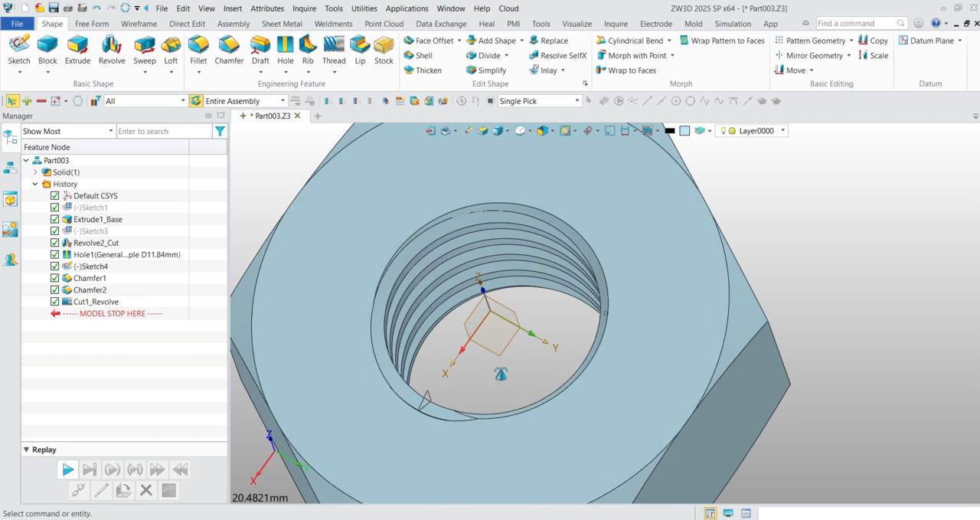
Task: Open the Attributes menu
Action: coord(267,8)
